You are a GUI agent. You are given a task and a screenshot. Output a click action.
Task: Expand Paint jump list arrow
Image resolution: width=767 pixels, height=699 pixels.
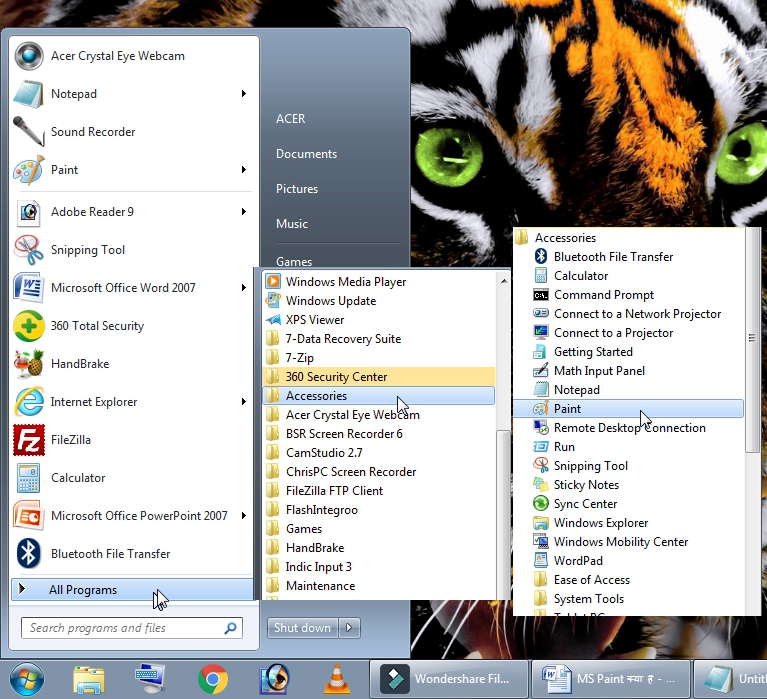coord(244,170)
